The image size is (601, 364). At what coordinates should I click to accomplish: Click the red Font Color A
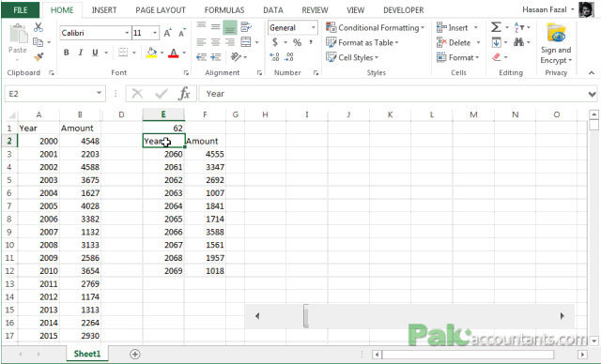pyautogui.click(x=173, y=53)
